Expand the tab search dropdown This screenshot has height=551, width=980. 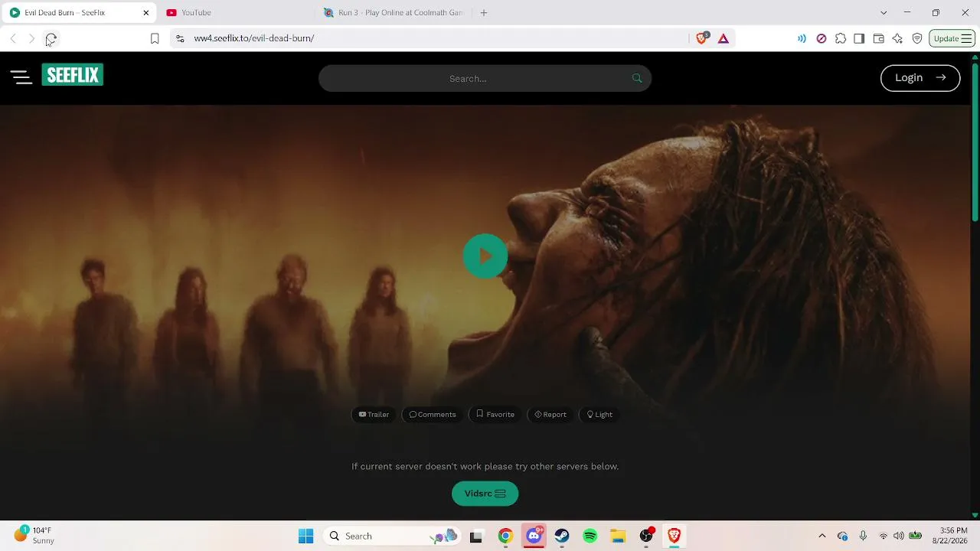(884, 13)
